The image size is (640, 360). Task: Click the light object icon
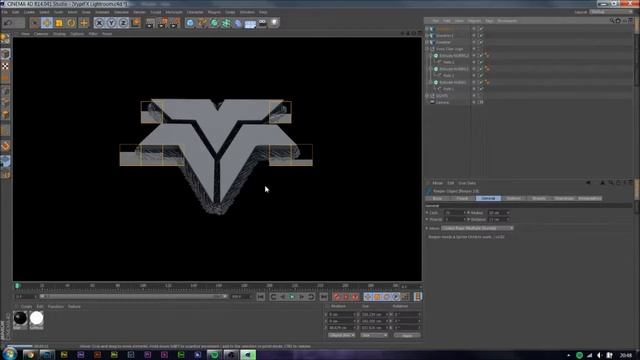click(274, 23)
